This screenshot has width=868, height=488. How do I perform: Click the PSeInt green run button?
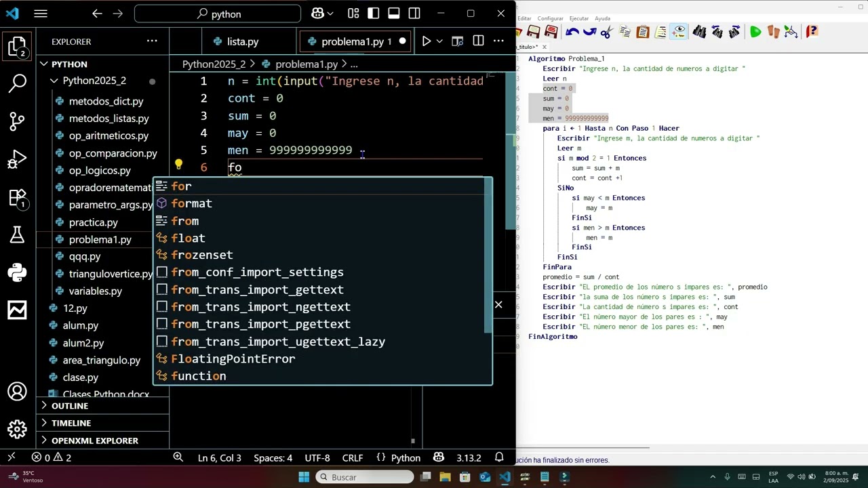point(755,31)
